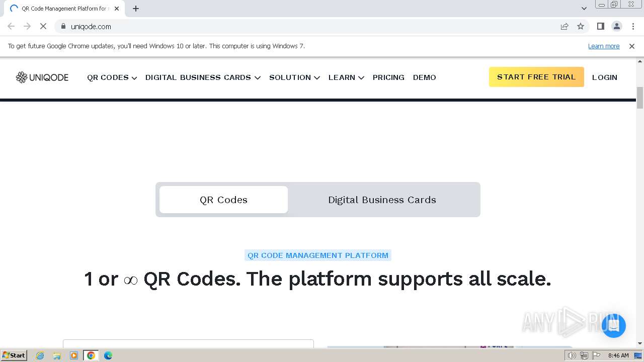Select the QR Codes tab

coord(224,200)
